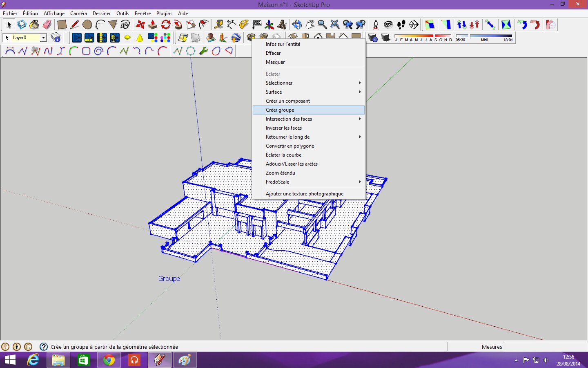Viewport: 588px width, 368px height.
Task: Select the Rotate tool
Action: [x=165, y=25]
